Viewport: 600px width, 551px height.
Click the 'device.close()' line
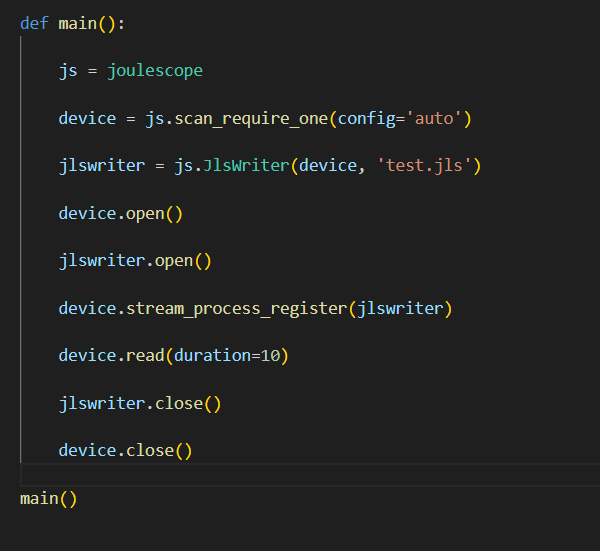[x=126, y=451]
